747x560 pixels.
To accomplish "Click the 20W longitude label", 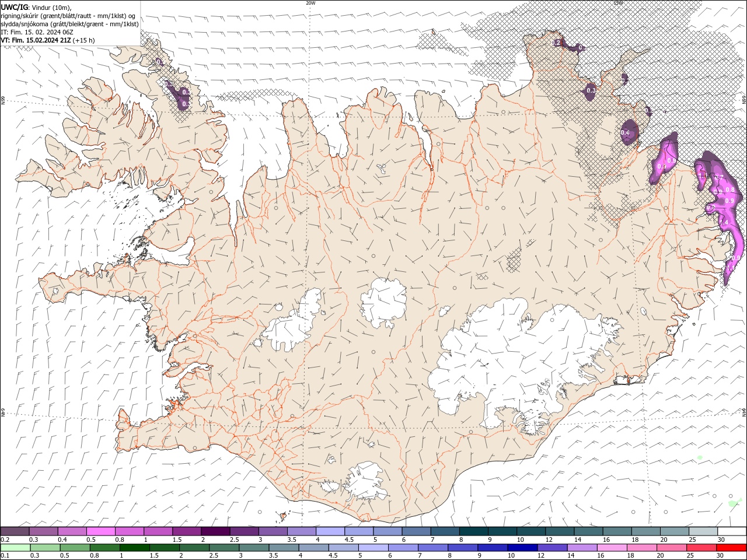I will pos(310,2).
